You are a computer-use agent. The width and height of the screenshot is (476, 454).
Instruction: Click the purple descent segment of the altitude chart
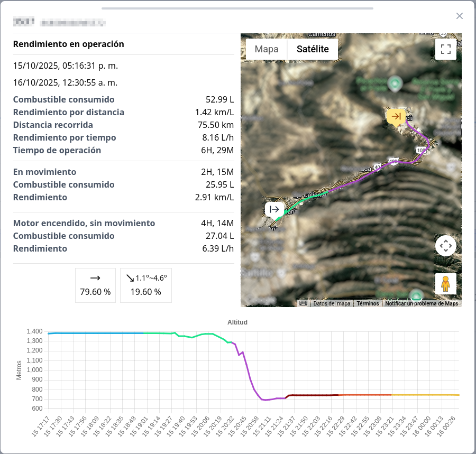click(x=246, y=370)
